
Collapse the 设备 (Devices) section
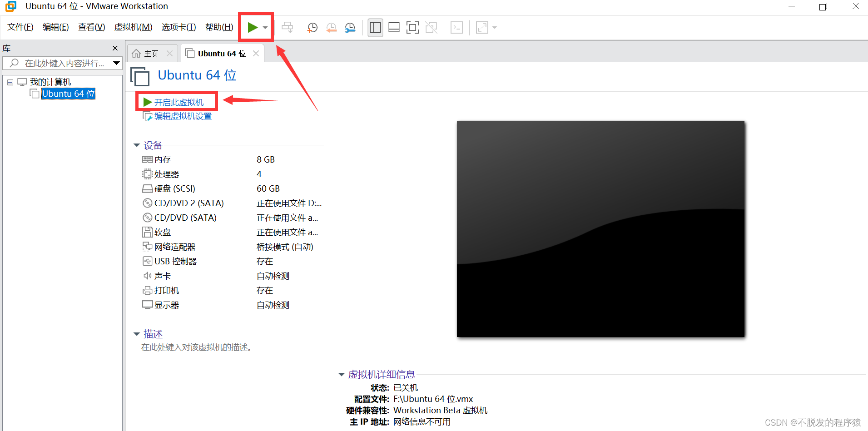coord(137,145)
